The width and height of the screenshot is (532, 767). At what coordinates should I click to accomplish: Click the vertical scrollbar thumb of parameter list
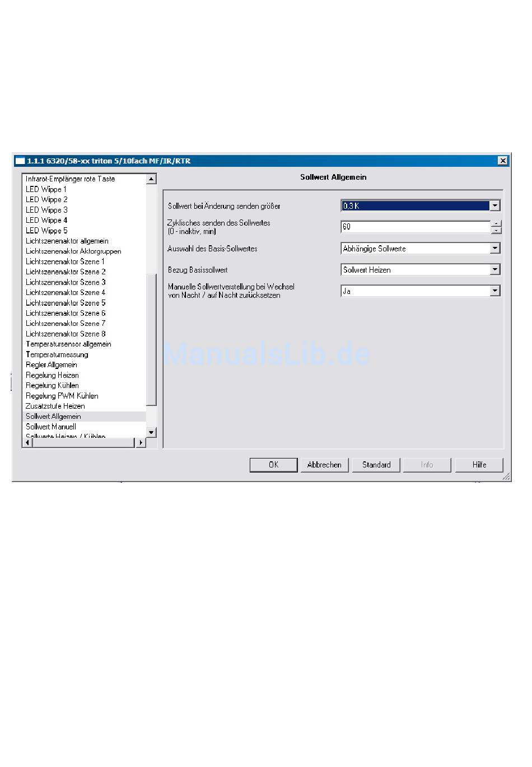[x=151, y=340]
